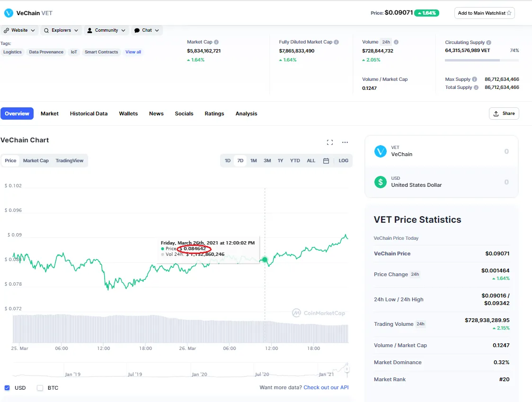This screenshot has height=402, width=532.
Task: Click the Total Supply info icon
Action: [476, 87]
